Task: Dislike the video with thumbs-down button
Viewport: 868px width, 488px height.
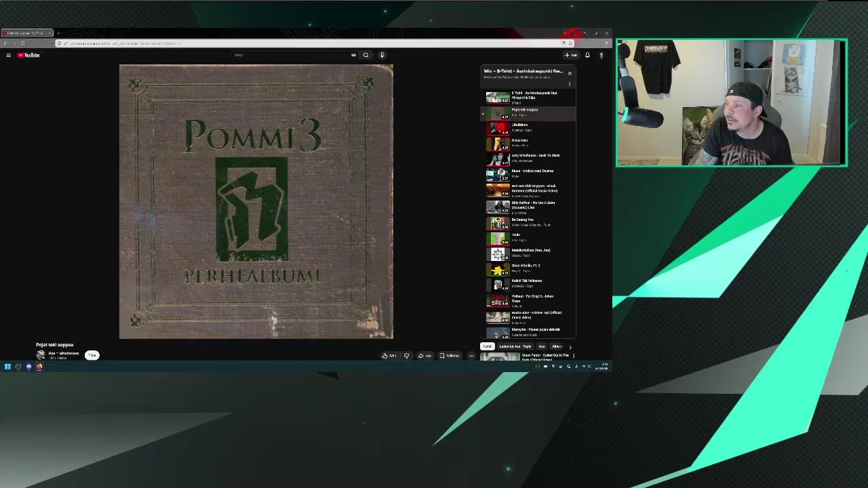Action: pyautogui.click(x=407, y=355)
